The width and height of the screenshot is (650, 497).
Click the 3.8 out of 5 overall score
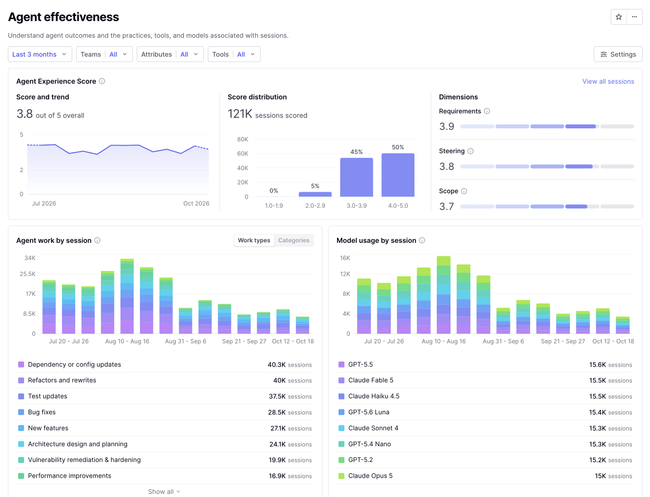50,114
